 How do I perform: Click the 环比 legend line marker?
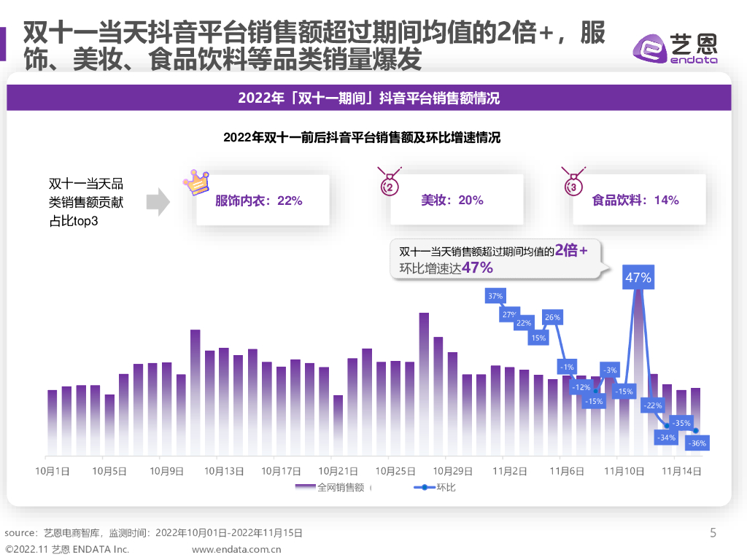425,487
